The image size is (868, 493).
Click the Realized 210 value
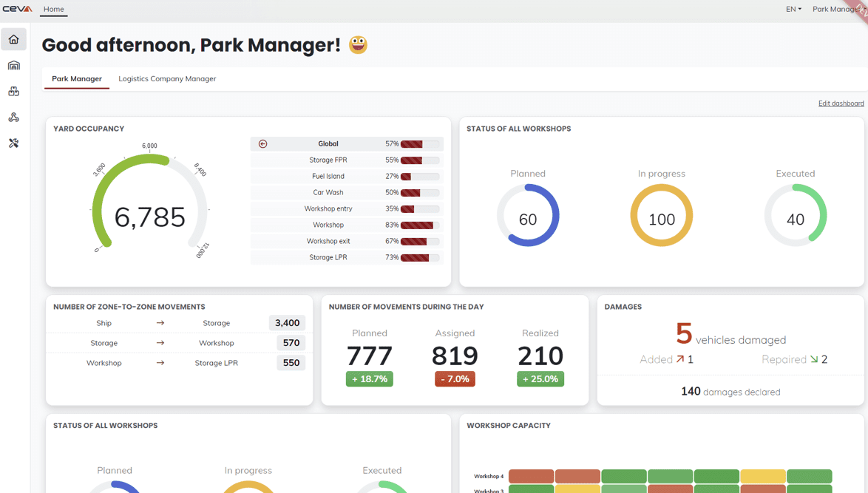pos(540,356)
